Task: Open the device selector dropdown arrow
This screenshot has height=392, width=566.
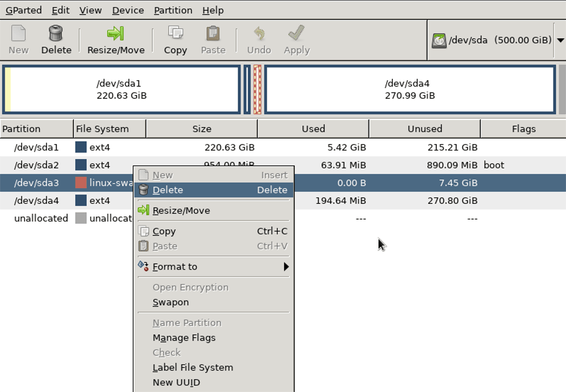Action: [x=560, y=41]
